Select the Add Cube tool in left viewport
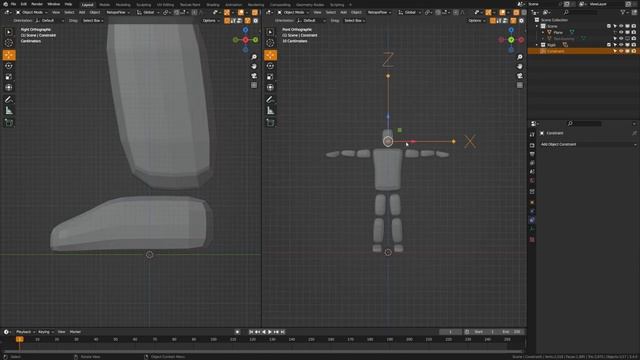The height and width of the screenshot is (360, 640). [9, 122]
